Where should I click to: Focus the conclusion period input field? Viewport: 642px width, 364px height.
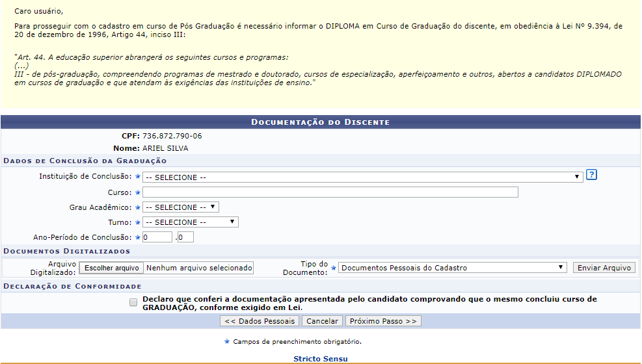(x=185, y=237)
